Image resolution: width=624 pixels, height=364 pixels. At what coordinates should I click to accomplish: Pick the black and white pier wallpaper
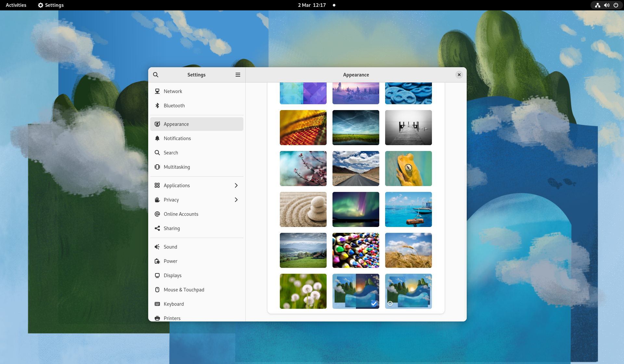[x=409, y=128]
